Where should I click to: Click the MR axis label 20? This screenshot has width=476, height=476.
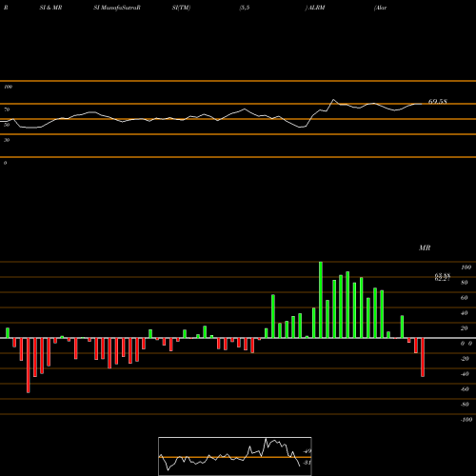tap(465, 328)
